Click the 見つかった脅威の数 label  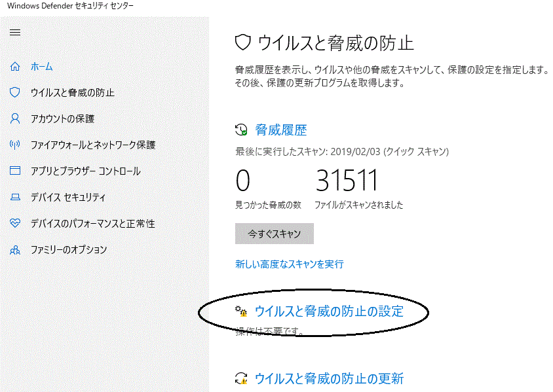269,205
